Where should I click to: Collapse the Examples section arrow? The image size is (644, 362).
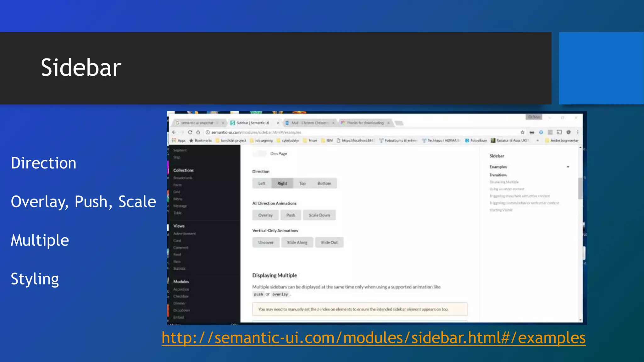568,167
